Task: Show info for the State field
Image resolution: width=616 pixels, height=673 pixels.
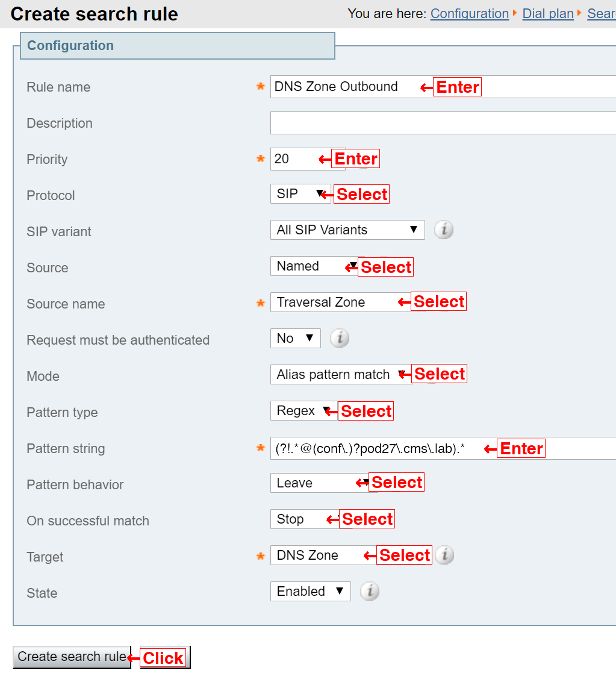Action: [x=370, y=591]
